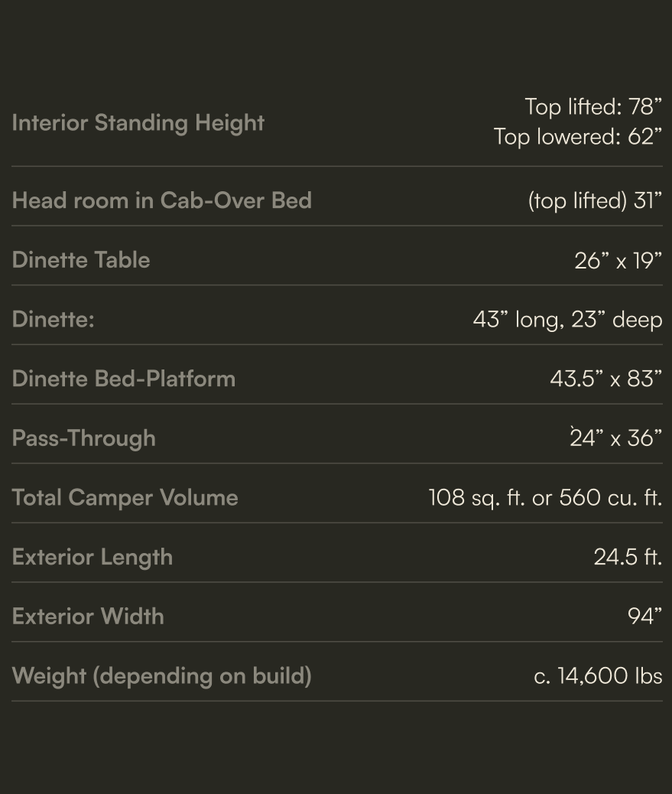The image size is (672, 794).
Task: Select the 24.5 ft. exterior length value
Action: [x=628, y=557]
